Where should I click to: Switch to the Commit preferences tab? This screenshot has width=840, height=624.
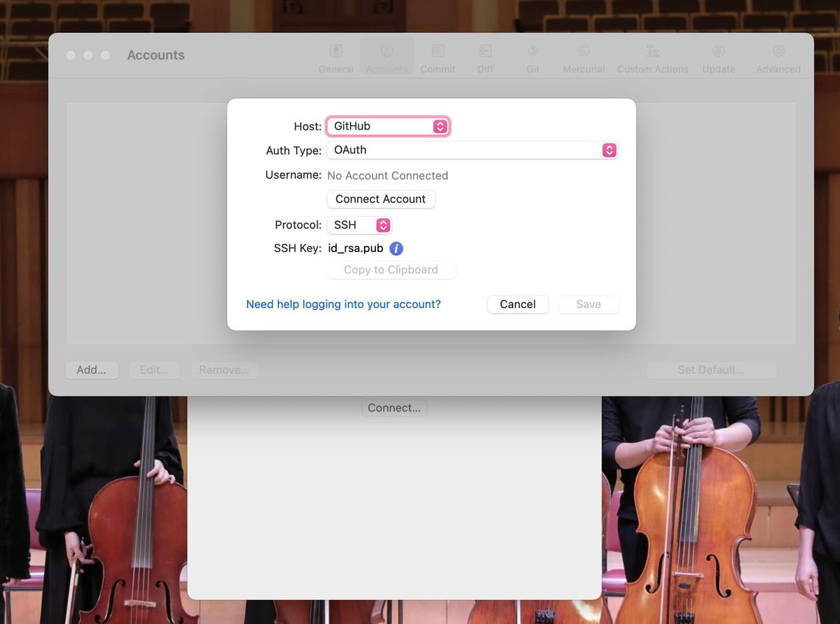438,58
